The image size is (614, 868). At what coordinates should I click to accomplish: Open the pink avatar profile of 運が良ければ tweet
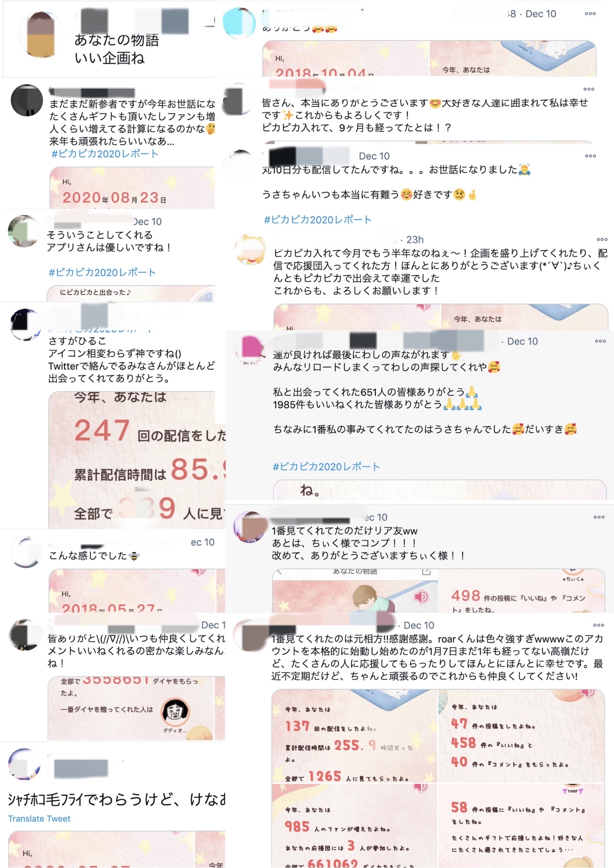pos(251,350)
